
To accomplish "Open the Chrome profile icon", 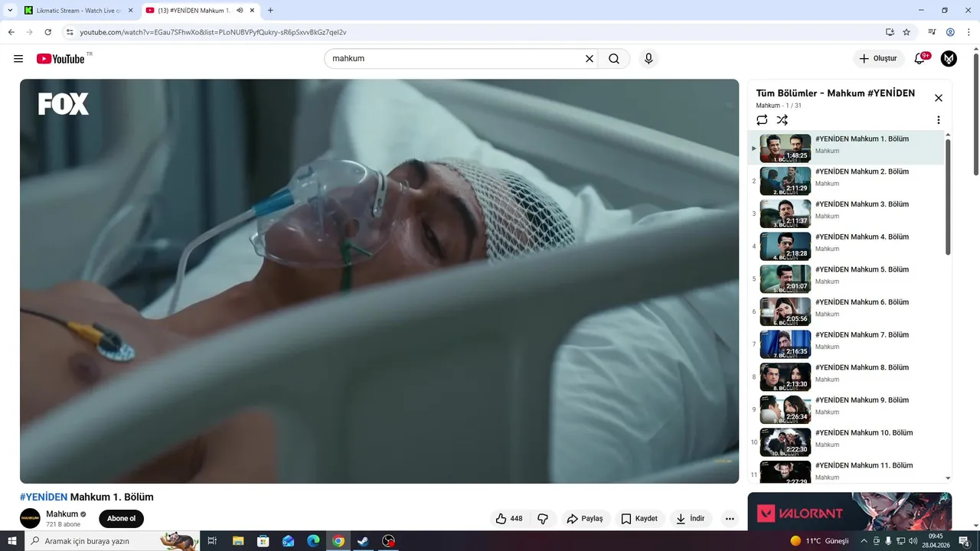I will 950,32.
